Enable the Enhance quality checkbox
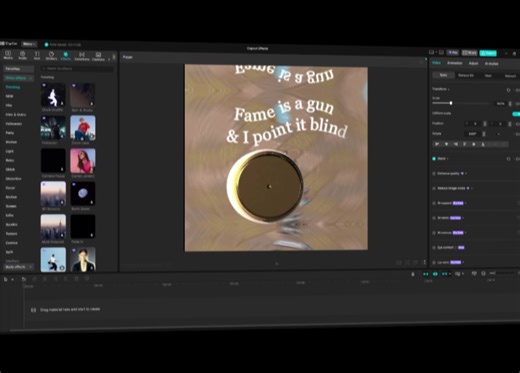520x373 pixels. tap(434, 174)
